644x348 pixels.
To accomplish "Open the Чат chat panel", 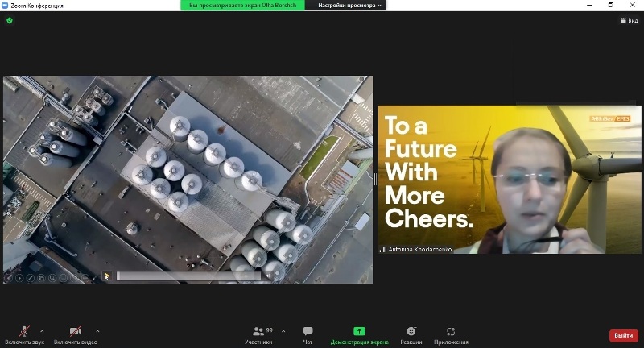I will [308, 335].
